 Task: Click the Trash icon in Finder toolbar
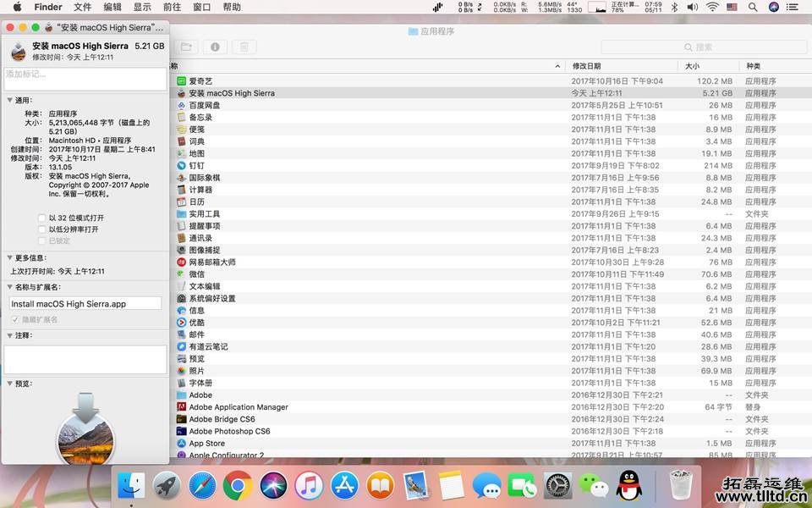[244, 47]
